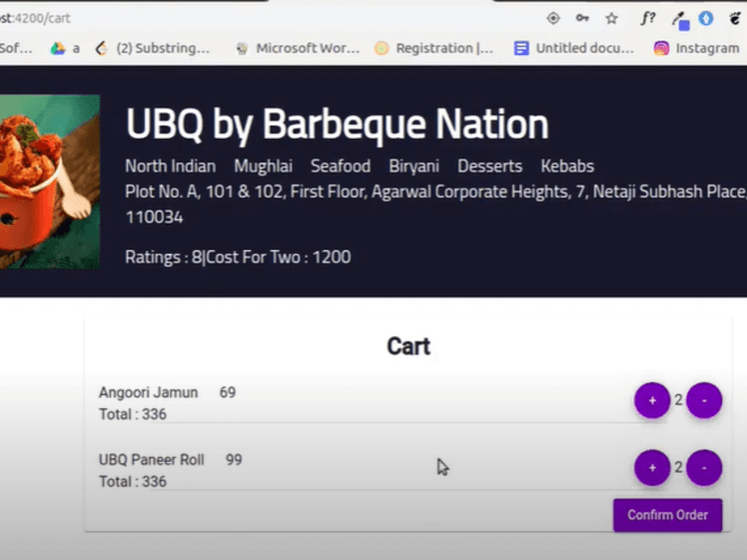
Task: Open the 'Untitled docu...' bookmark
Action: point(573,49)
